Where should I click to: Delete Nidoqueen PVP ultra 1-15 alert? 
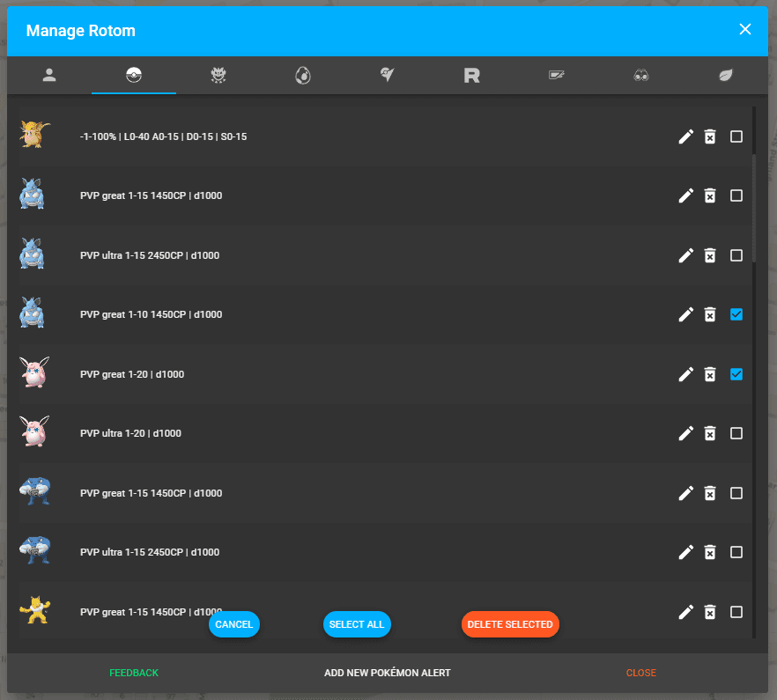[710, 255]
